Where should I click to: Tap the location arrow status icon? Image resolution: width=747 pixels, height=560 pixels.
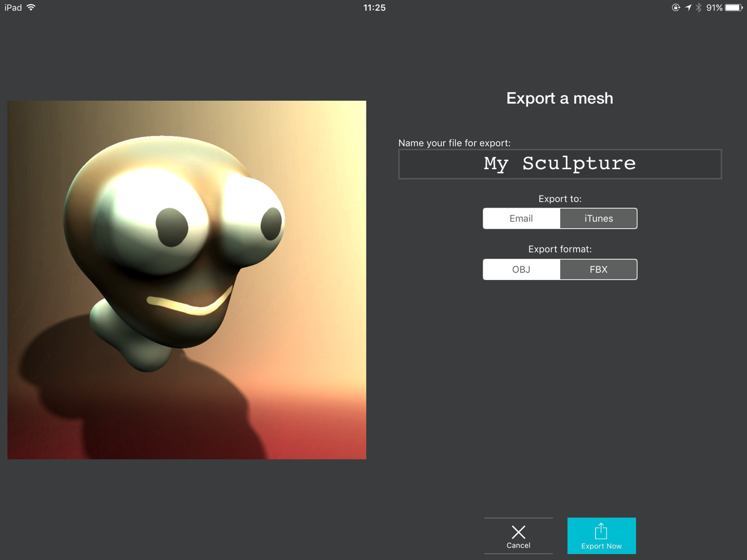click(688, 8)
